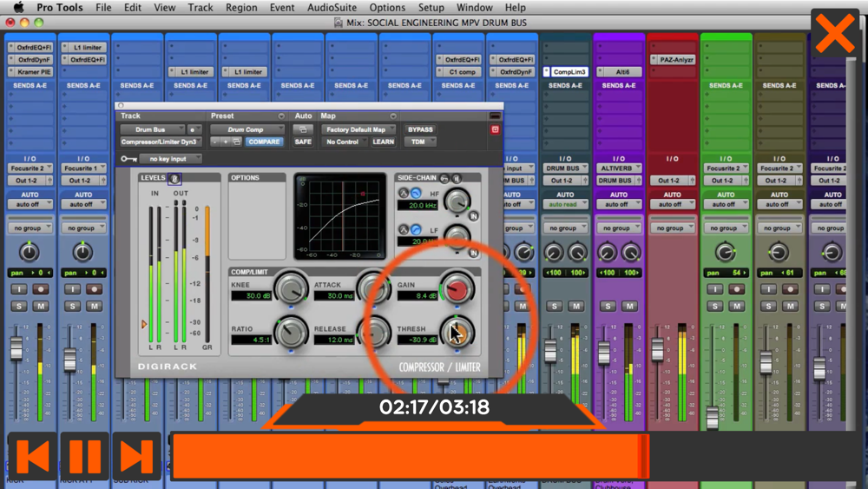Open the ALTIVERB input selector
Image resolution: width=868 pixels, height=489 pixels.
click(618, 169)
